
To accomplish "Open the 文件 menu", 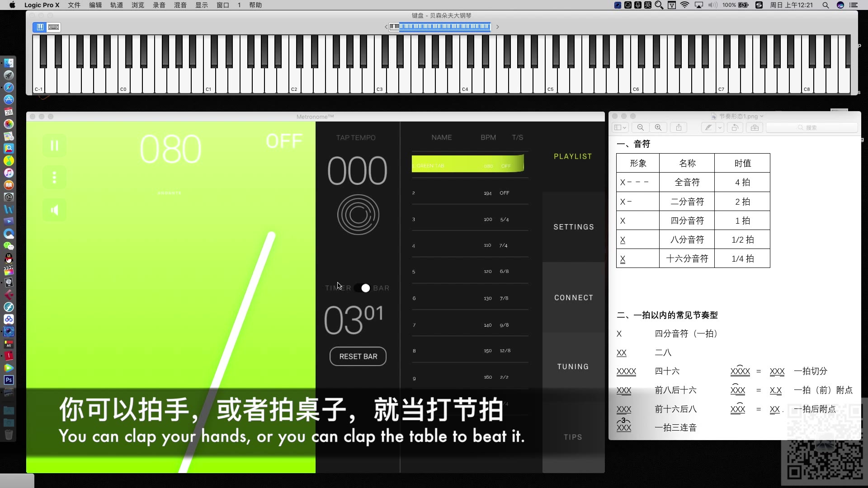I will pos(74,5).
